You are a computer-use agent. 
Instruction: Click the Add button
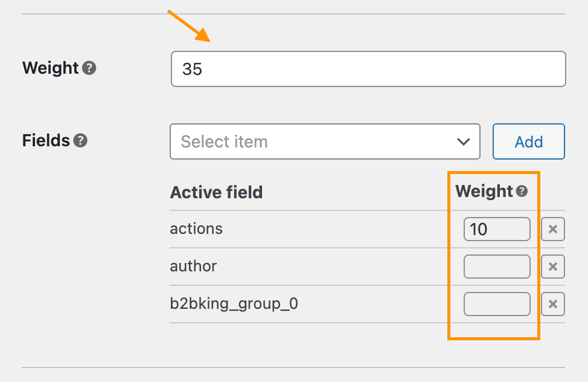(528, 141)
